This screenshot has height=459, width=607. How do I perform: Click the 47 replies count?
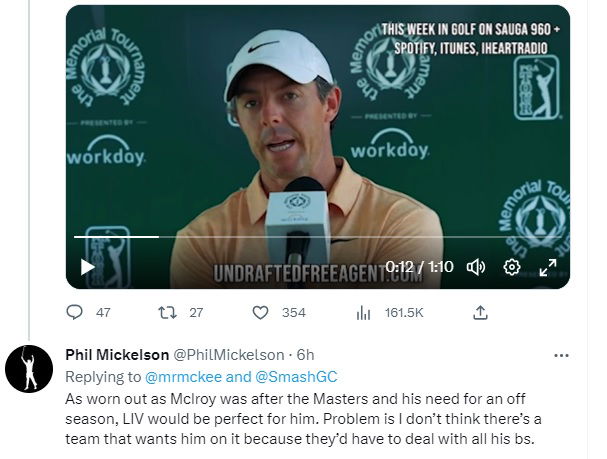[x=103, y=313]
